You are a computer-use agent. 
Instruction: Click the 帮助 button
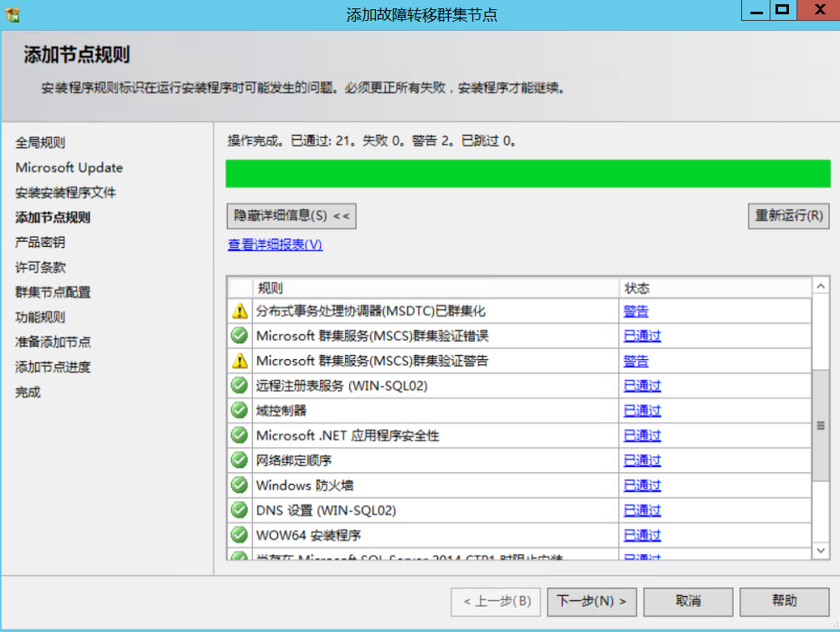tap(784, 602)
